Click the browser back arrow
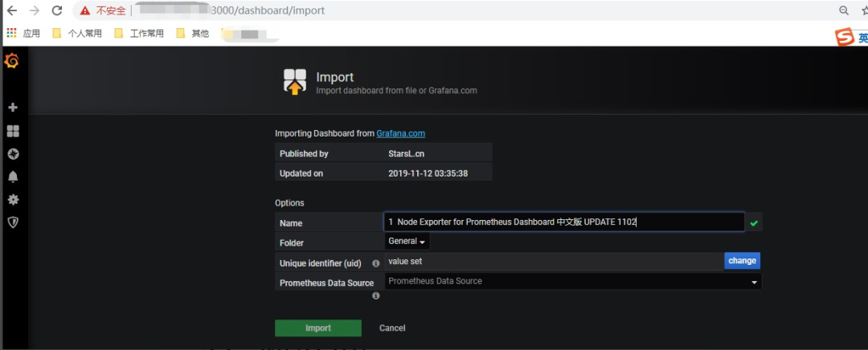Image resolution: width=868 pixels, height=350 pixels. click(x=11, y=10)
